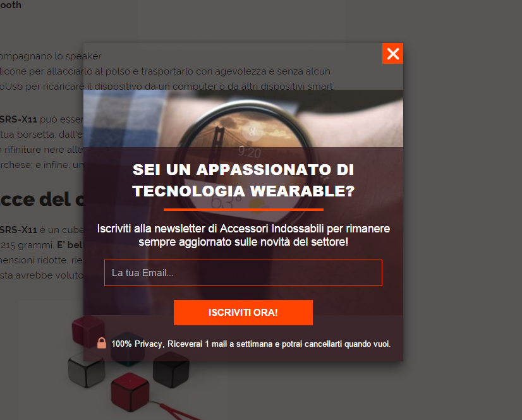This screenshot has height=420, width=522.
Task: Click the headline 'SEI UN APPASSIONATO DI'
Action: click(x=243, y=170)
